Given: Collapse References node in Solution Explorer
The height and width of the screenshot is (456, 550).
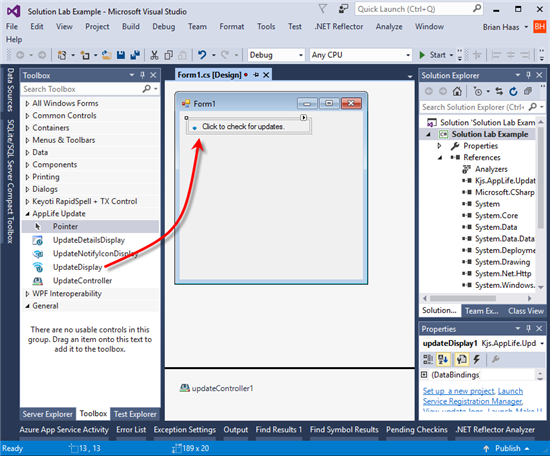Looking at the screenshot, I should pyautogui.click(x=440, y=158).
